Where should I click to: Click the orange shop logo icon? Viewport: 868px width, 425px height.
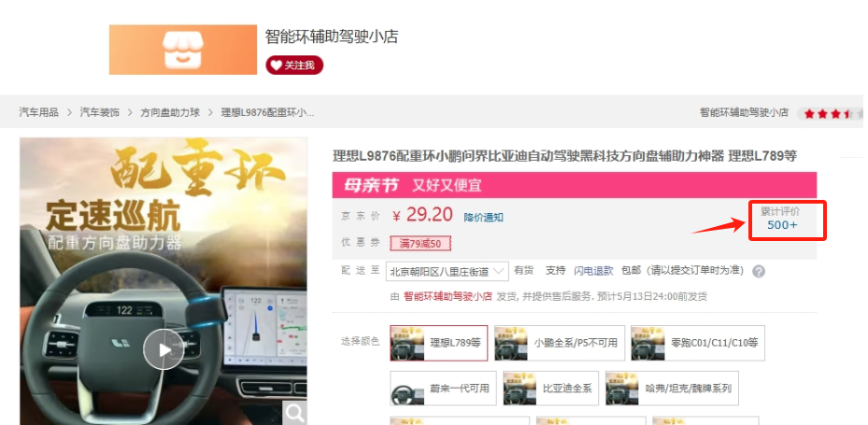click(x=182, y=50)
